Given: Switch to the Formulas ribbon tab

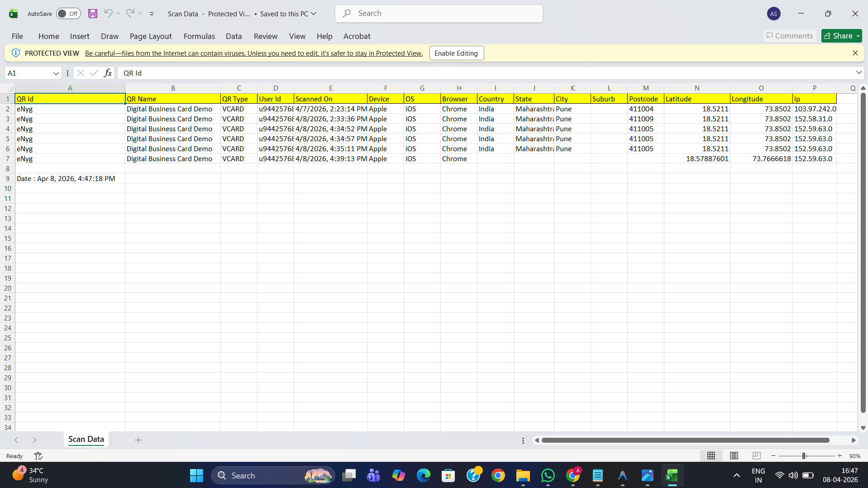Looking at the screenshot, I should coord(199,36).
